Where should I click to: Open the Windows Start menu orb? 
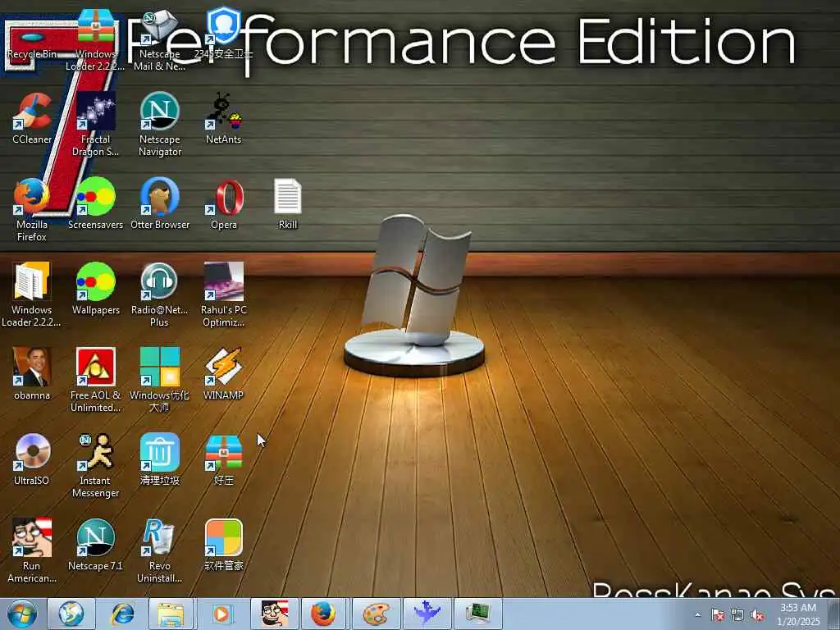[22, 614]
